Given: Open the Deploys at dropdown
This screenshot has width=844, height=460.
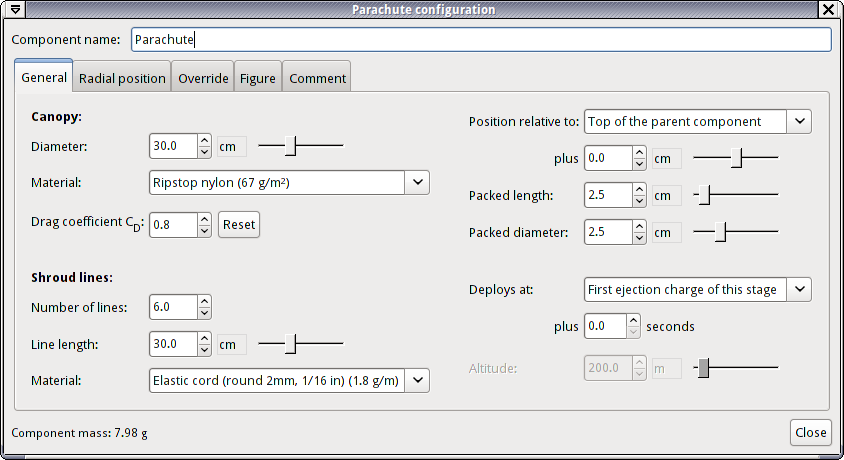Looking at the screenshot, I should [x=799, y=289].
